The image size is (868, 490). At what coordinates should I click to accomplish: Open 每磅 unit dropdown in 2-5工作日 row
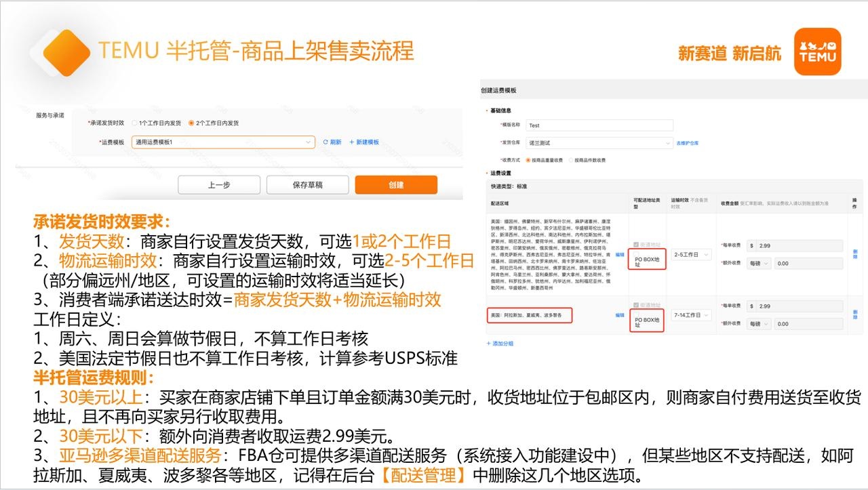[758, 263]
